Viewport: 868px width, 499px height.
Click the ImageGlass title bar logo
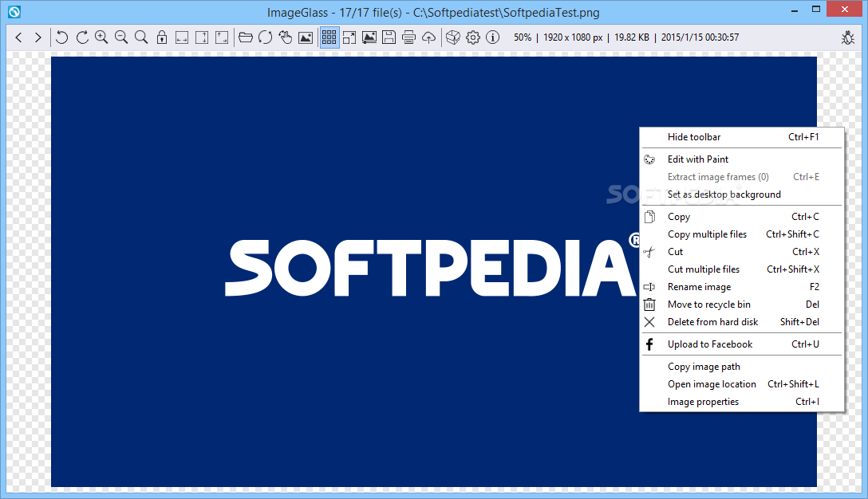[14, 12]
